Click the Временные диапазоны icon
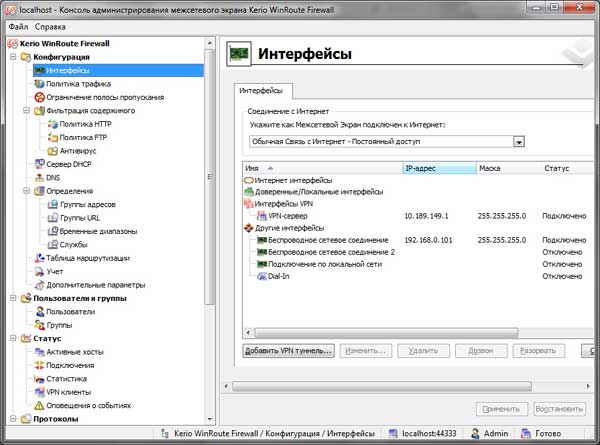This screenshot has height=445, width=600. tap(53, 231)
